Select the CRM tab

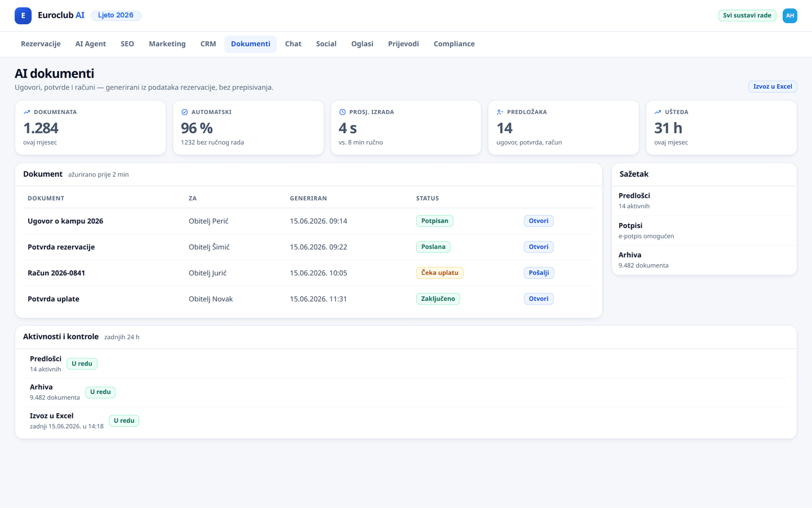pyautogui.click(x=208, y=44)
